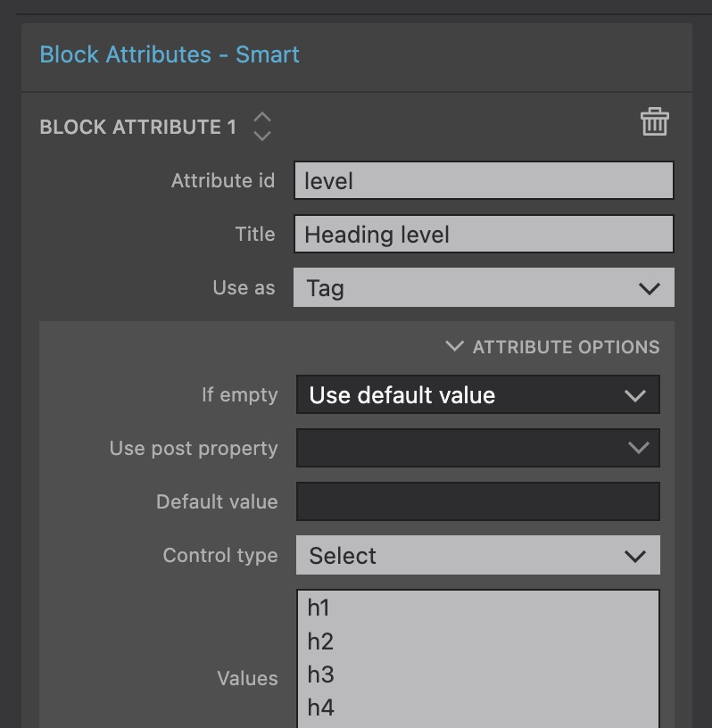Screen dimensions: 712x728
Task: Click the Block Attributes - Smart heading
Action: click(170, 54)
